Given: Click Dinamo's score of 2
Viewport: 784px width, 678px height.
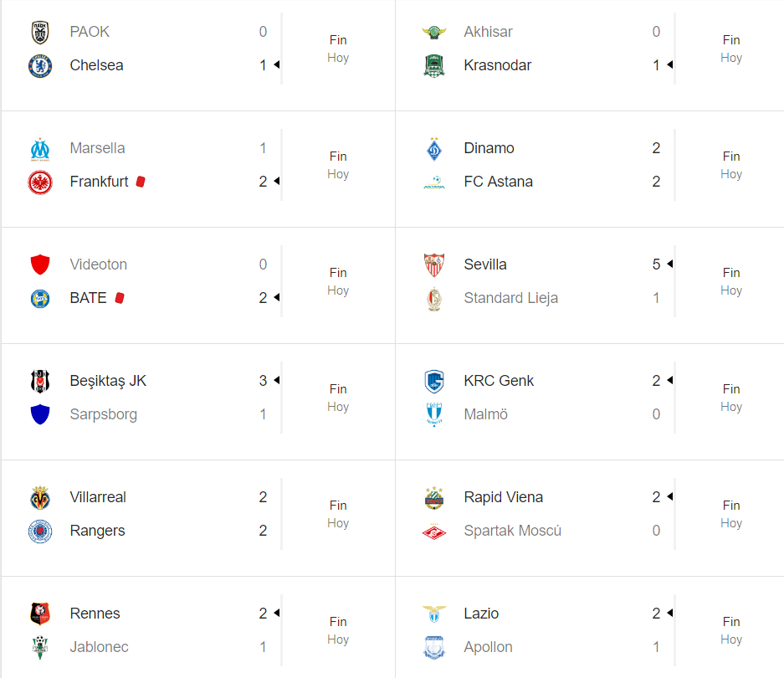Looking at the screenshot, I should [656, 148].
